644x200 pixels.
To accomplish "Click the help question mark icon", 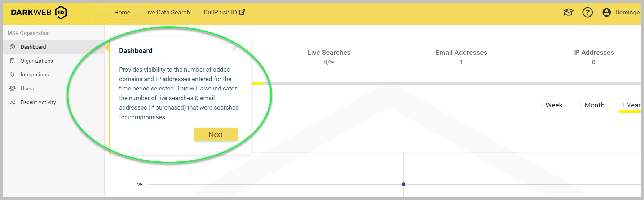I will [587, 13].
